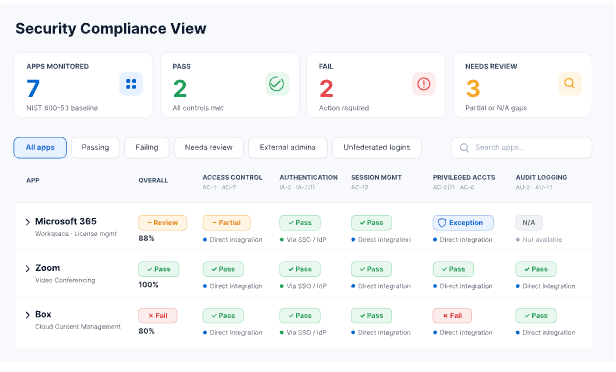Click the red Fail alert icon
The width and height of the screenshot is (616, 372).
tap(424, 84)
